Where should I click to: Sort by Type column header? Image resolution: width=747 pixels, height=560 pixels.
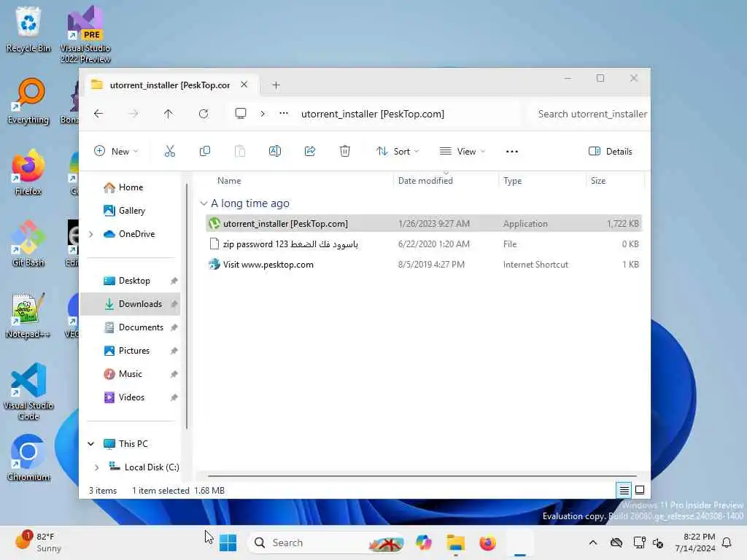click(513, 181)
